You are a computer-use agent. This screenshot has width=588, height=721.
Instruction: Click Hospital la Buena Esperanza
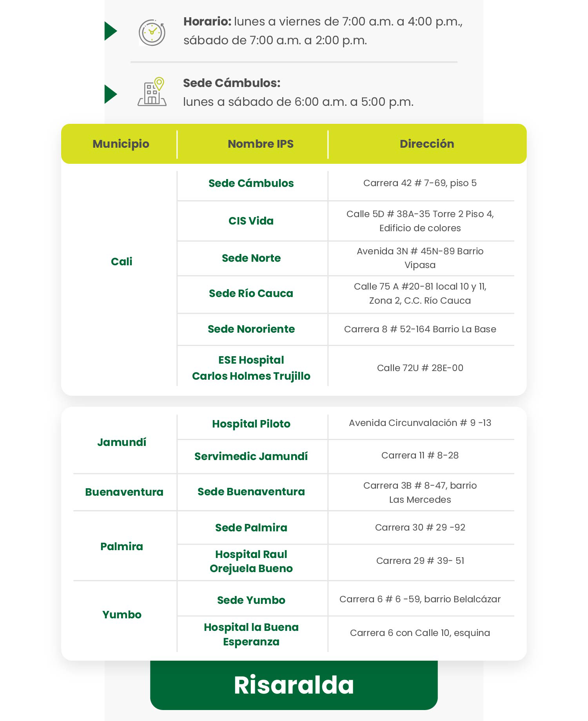(251, 634)
